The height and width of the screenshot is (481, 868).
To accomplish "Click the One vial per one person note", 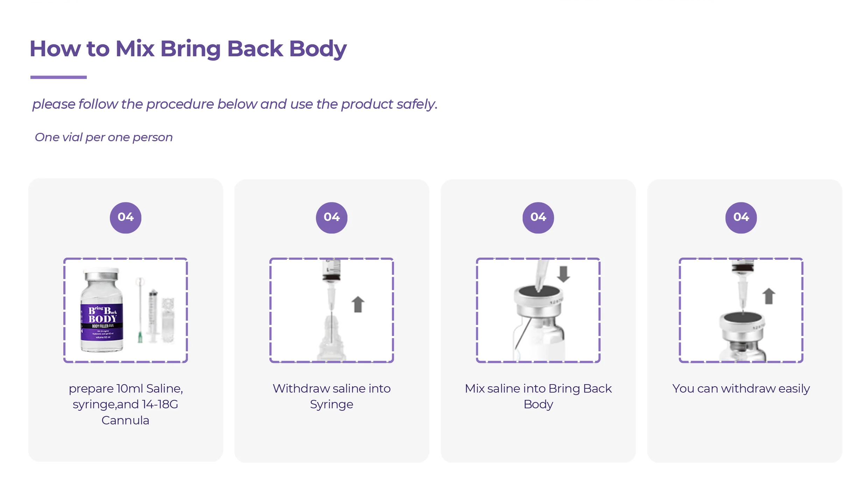I will (x=104, y=137).
